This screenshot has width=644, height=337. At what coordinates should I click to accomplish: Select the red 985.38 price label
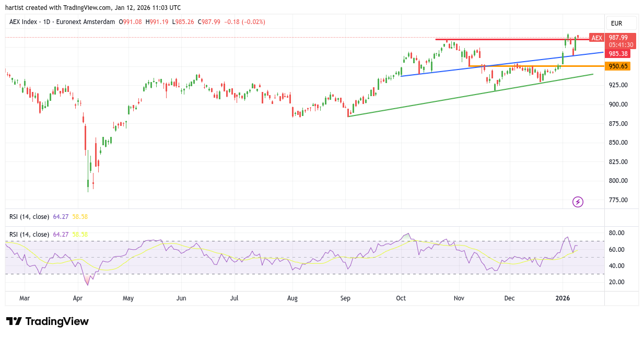click(x=617, y=54)
